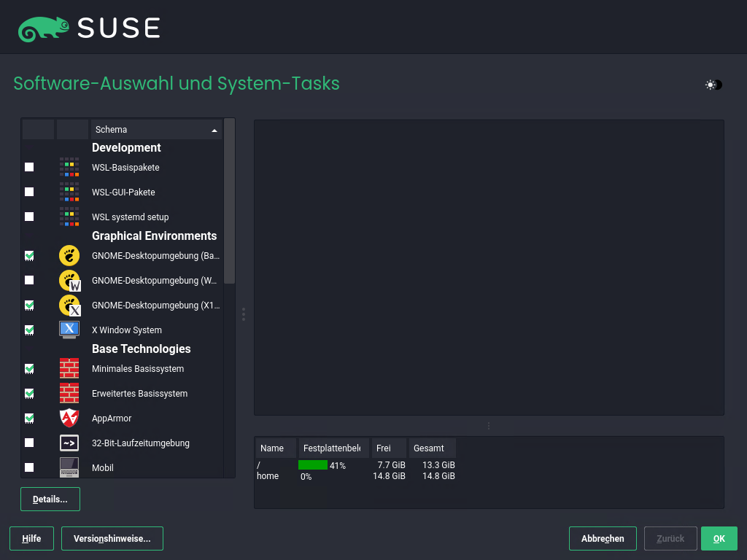Click the Erweitertes Basissystem brick icon

pyautogui.click(x=69, y=393)
